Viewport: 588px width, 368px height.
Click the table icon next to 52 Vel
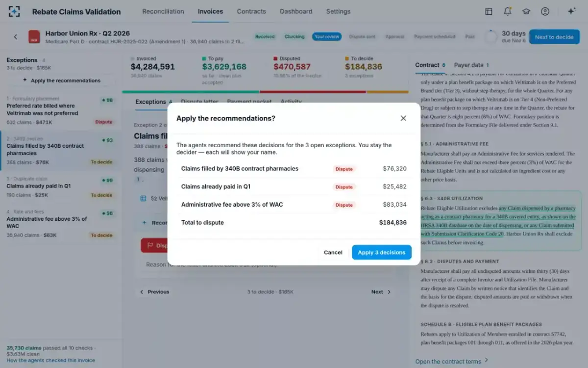click(x=143, y=199)
